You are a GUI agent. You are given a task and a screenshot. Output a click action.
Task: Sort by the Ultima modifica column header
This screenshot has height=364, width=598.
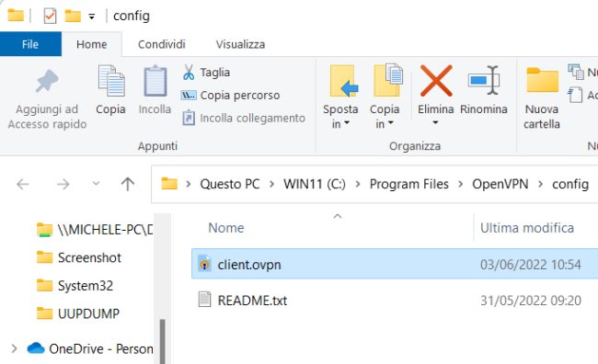527,228
